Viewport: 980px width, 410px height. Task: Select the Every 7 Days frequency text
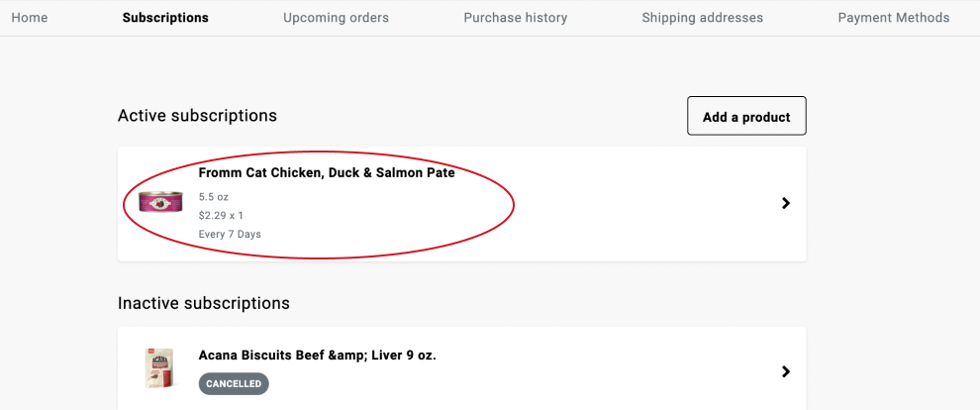tap(230, 234)
